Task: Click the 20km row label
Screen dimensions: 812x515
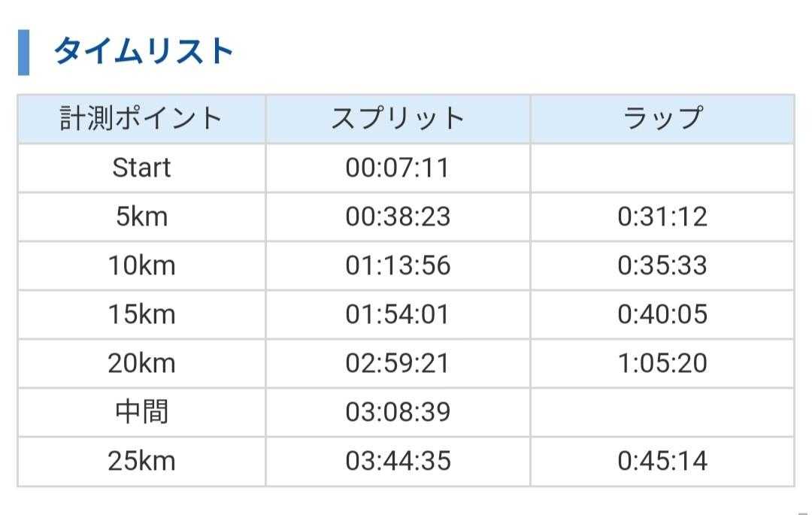Action: (x=141, y=363)
